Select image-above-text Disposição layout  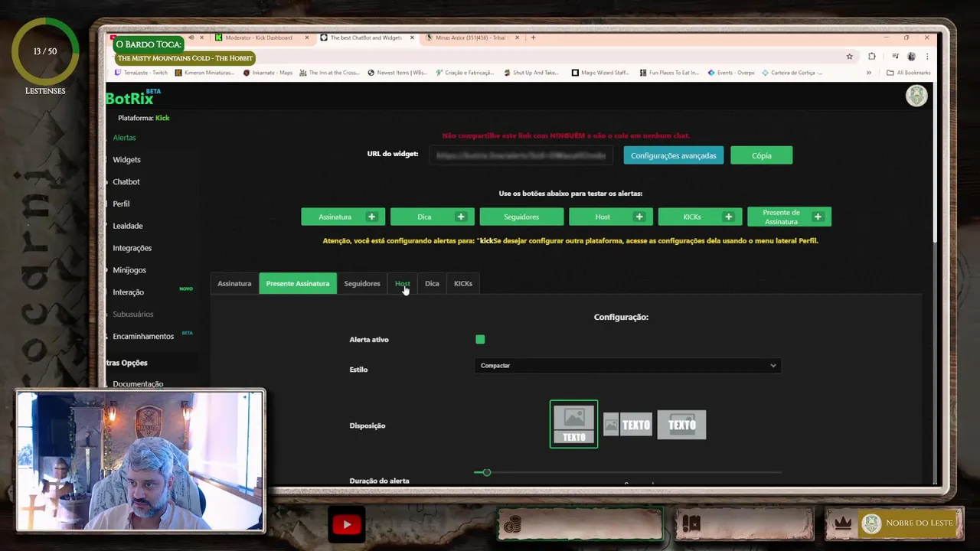coord(573,424)
